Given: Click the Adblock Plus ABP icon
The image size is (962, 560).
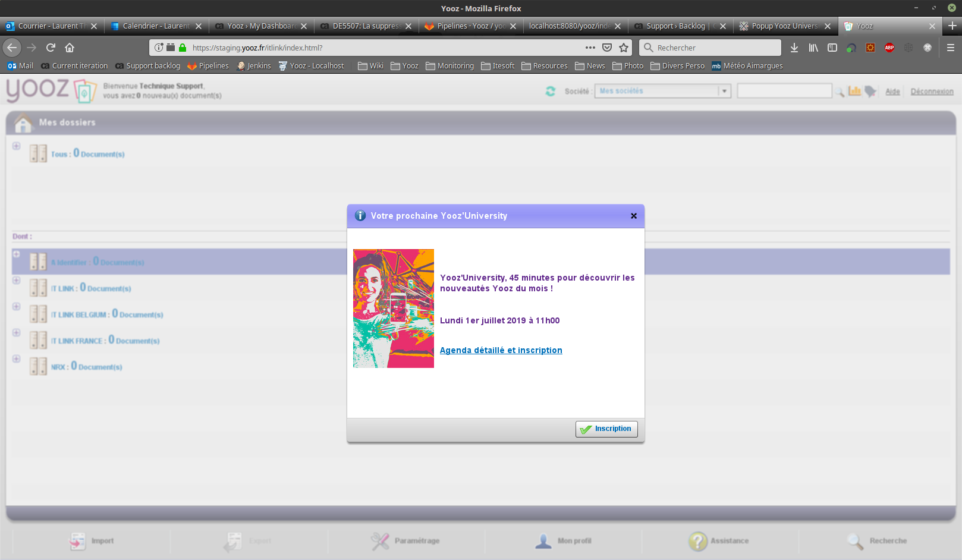Looking at the screenshot, I should pyautogui.click(x=889, y=48).
